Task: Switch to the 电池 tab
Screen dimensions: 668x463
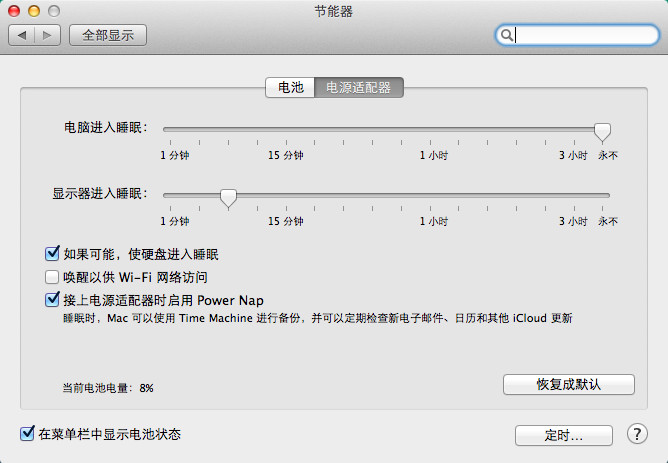Action: 290,87
